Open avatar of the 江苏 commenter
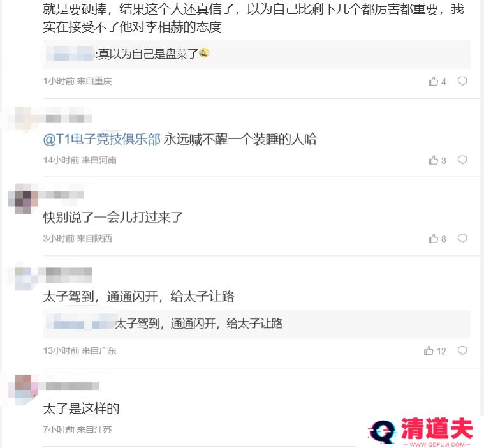The height and width of the screenshot is (448, 484). pos(23,389)
